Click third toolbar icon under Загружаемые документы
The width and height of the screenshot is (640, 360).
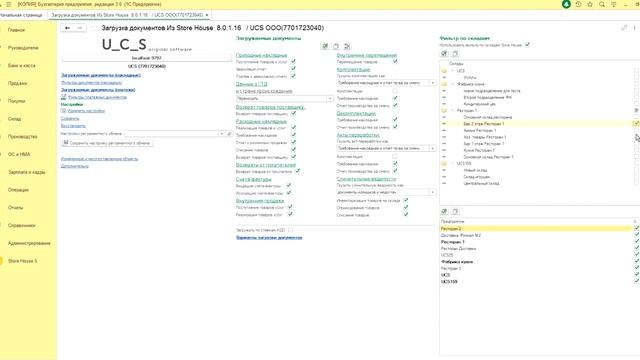pyautogui.click(x=347, y=46)
